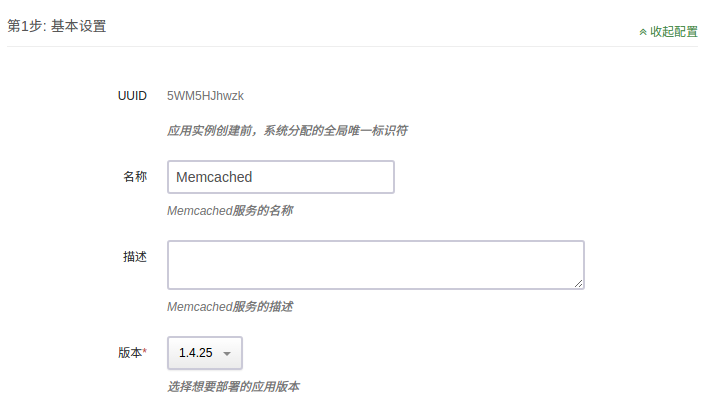Screen dimensions: 715x415
Task: Click the 第1步: 基本设置 section header
Action: (57, 27)
